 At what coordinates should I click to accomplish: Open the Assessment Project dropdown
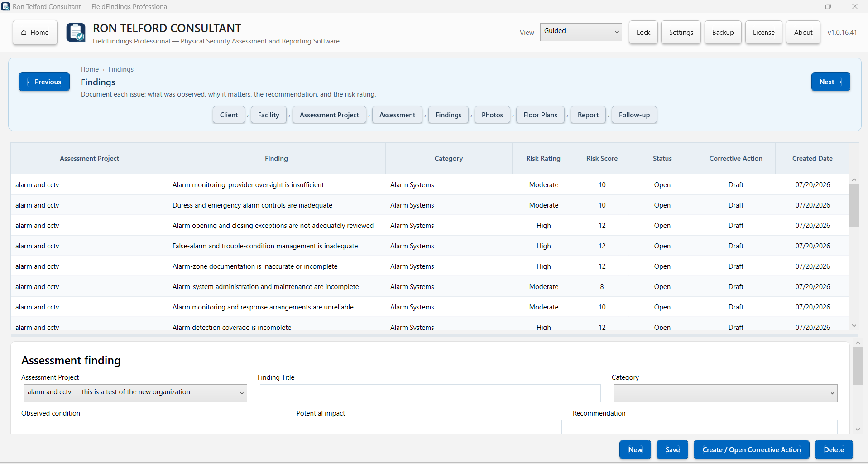(135, 393)
